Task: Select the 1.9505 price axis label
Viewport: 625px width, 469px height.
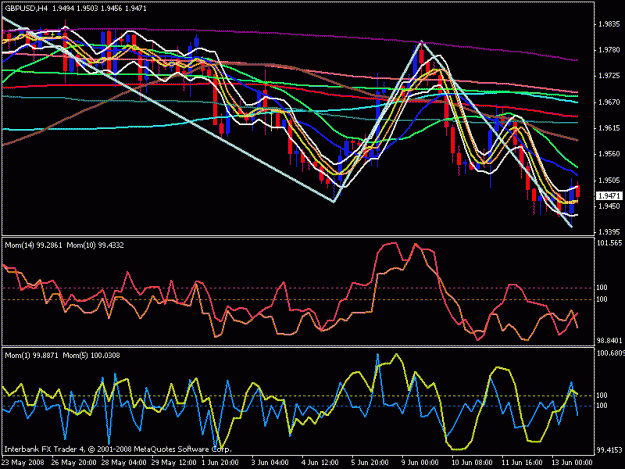Action: pos(609,181)
